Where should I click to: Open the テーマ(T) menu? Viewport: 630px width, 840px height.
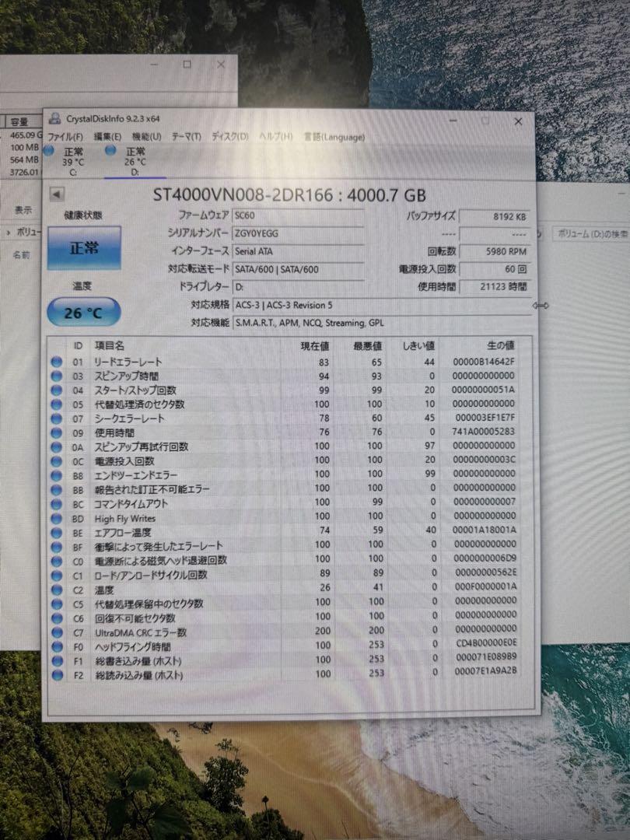click(x=187, y=137)
